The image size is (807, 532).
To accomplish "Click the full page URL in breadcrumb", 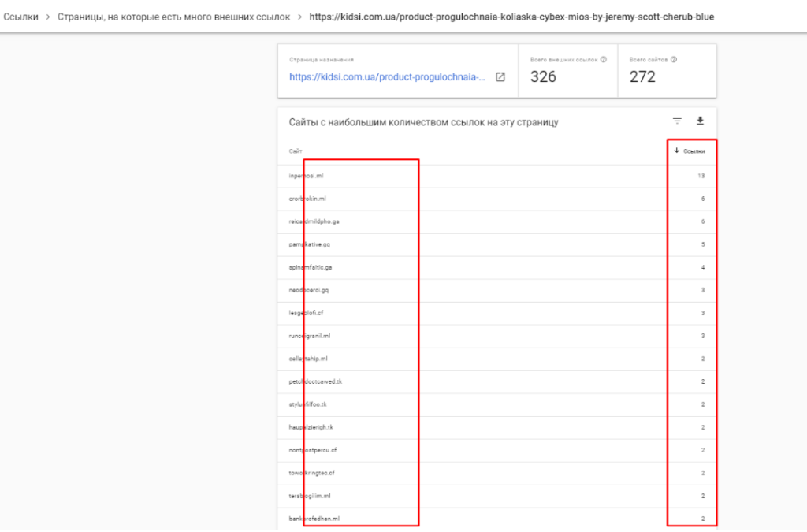I will click(511, 17).
